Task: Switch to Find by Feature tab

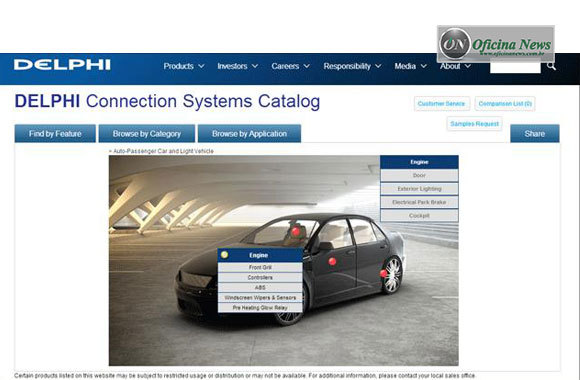Action: coord(55,134)
